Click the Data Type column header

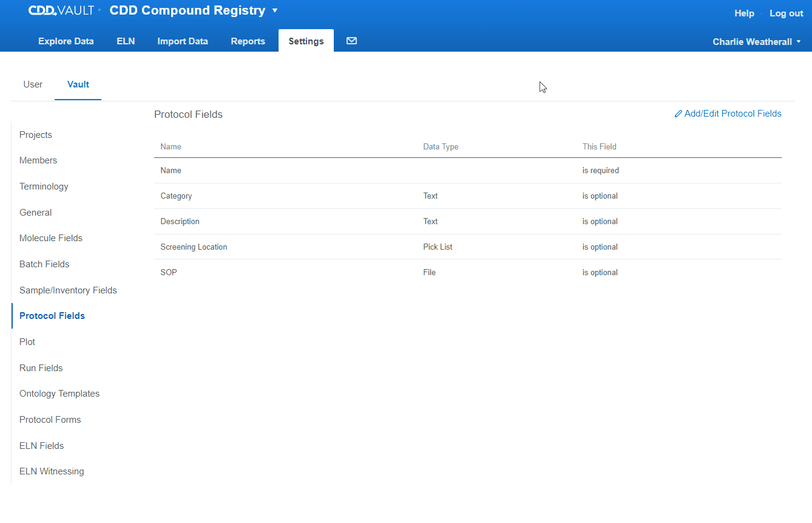pos(441,146)
